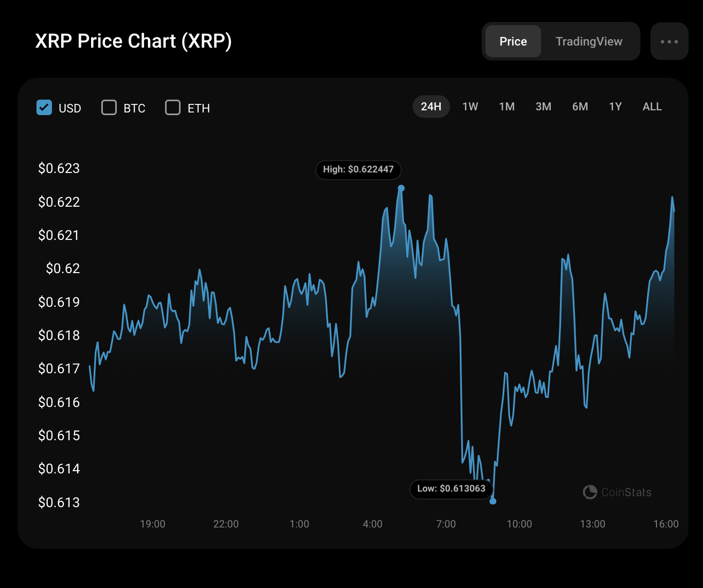The width and height of the screenshot is (703, 588).
Task: Click the 16:00 time axis label
Action: click(x=665, y=524)
